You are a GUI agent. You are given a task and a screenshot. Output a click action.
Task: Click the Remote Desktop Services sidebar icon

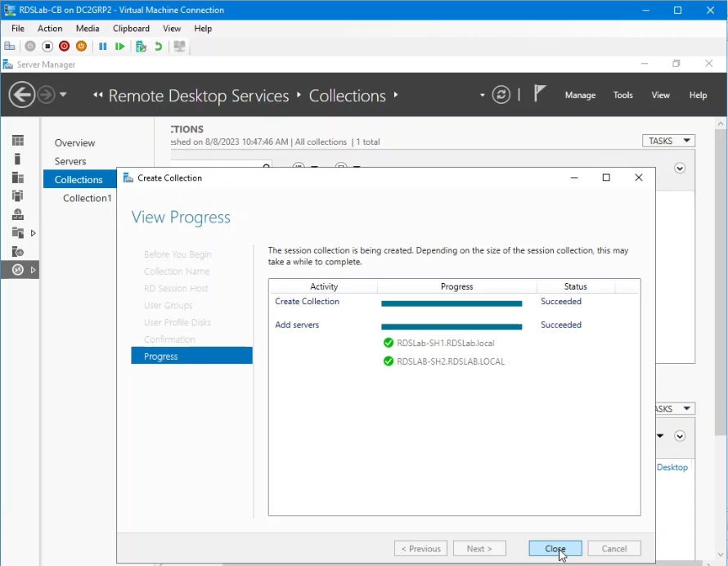(18, 270)
